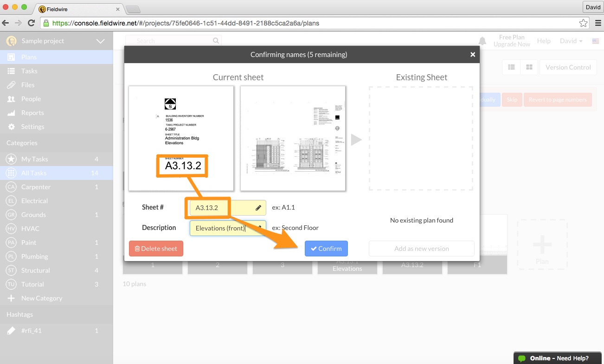The image size is (604, 364).
Task: Click the browser reload icon
Action: 32,23
